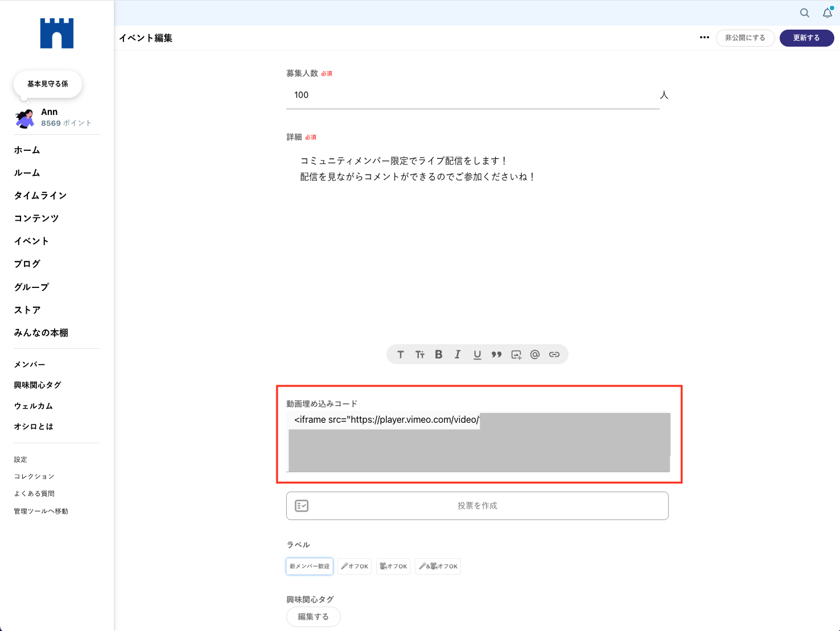Select the text size (Tт) tool
The image size is (840, 631).
coord(420,354)
